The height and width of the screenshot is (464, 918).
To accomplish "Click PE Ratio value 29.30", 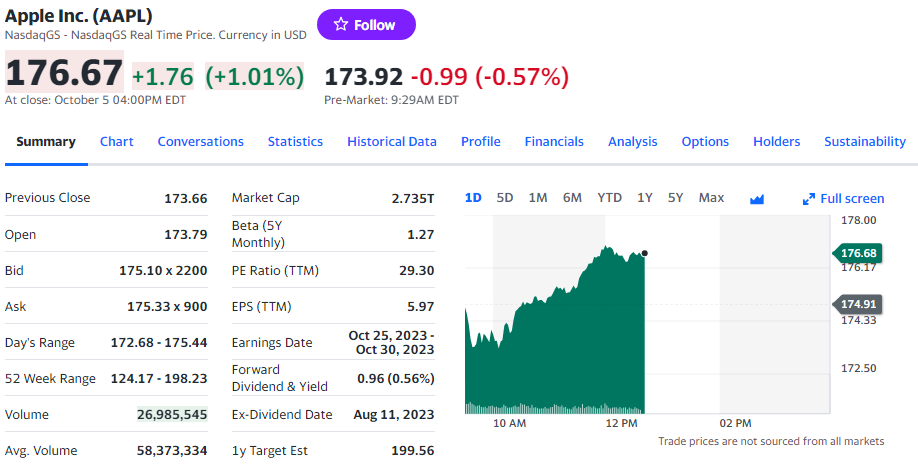I will point(416,270).
